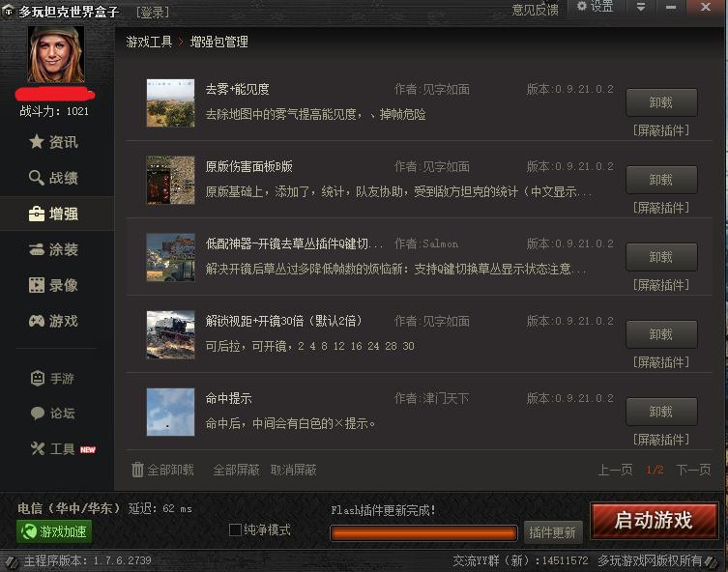Open thumbnail of 低配神器 grass plugin

170,257
